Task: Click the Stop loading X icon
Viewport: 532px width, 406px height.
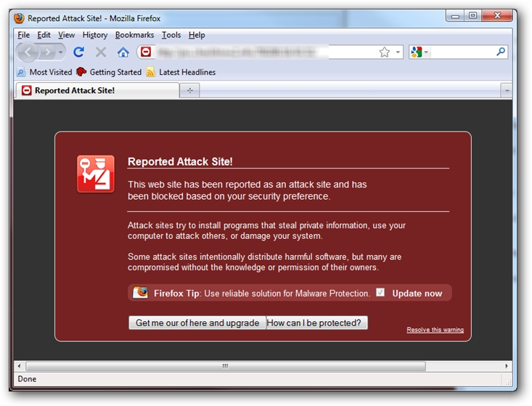Action: click(101, 52)
